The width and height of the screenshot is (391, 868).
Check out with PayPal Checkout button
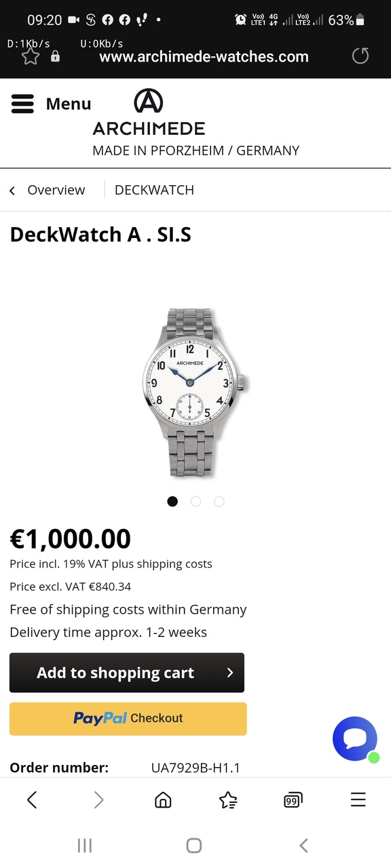pos(128,719)
